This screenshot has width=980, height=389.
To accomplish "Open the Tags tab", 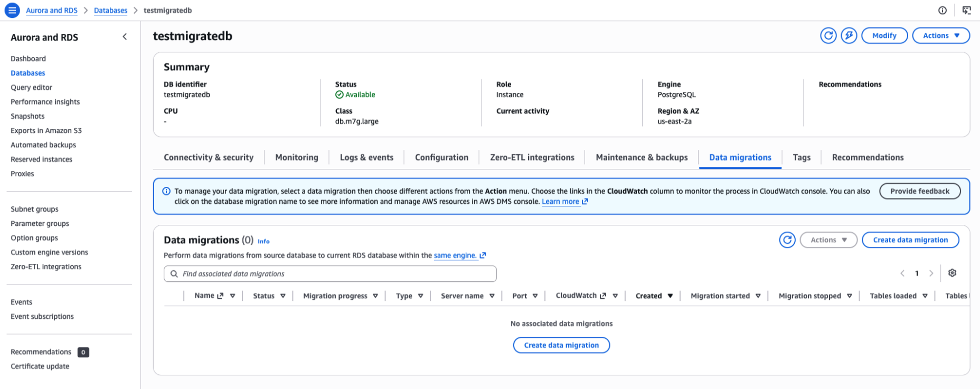I will (802, 157).
